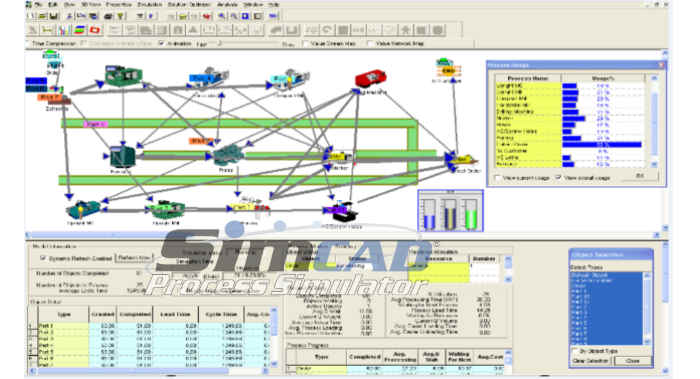Enable the Value Stream Map checkbox

[306, 43]
